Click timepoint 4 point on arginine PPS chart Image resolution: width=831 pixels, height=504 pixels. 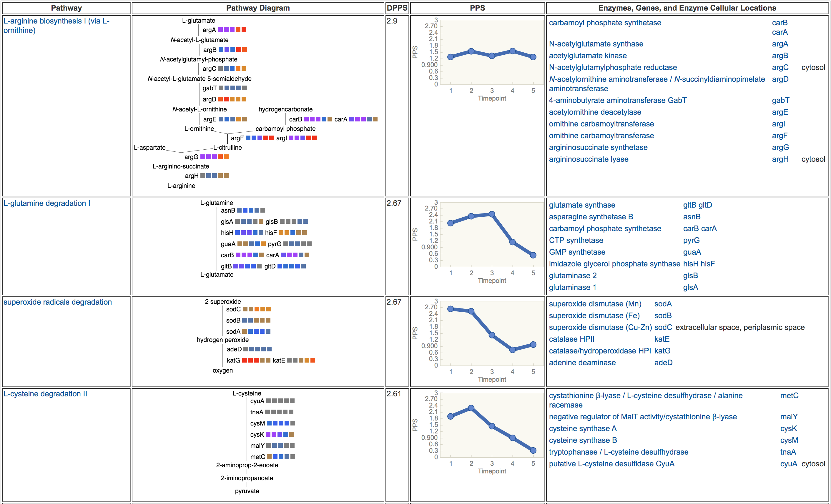tap(512, 51)
